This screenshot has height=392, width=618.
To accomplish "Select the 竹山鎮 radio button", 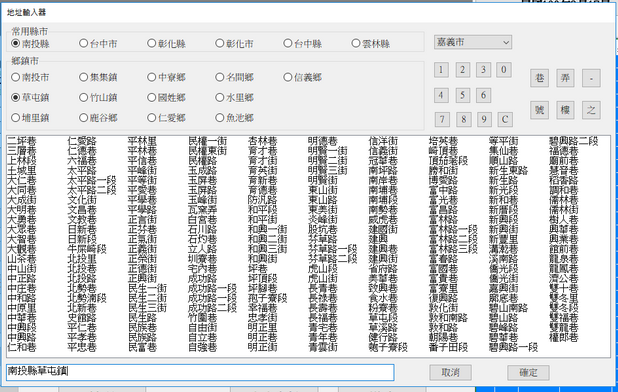I will pos(98,97).
